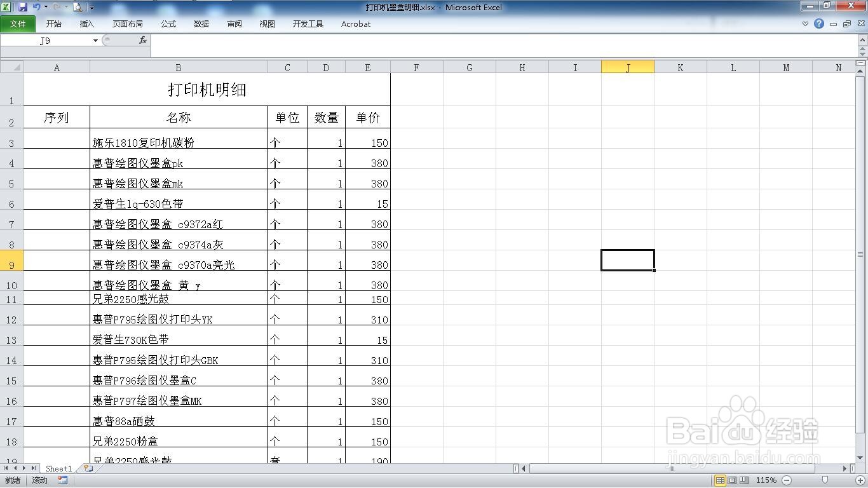Switch to the 审阅 ribbon tab
The image size is (868, 488).
[234, 24]
